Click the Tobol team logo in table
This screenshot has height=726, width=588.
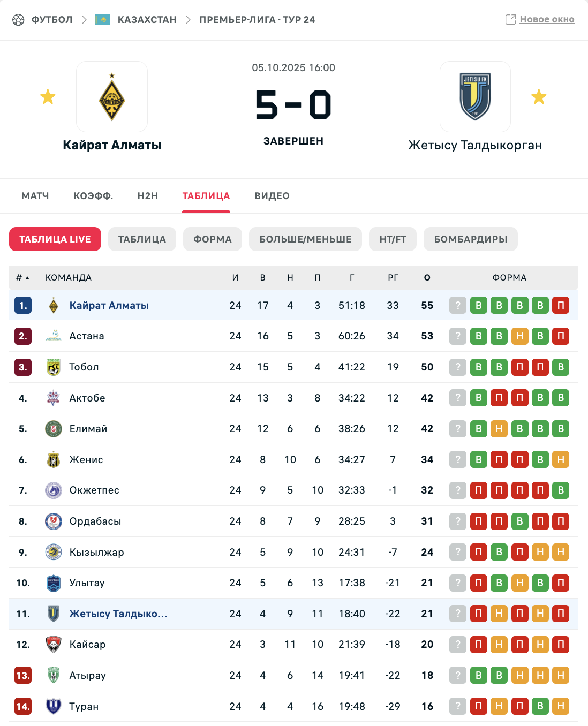coord(53,367)
